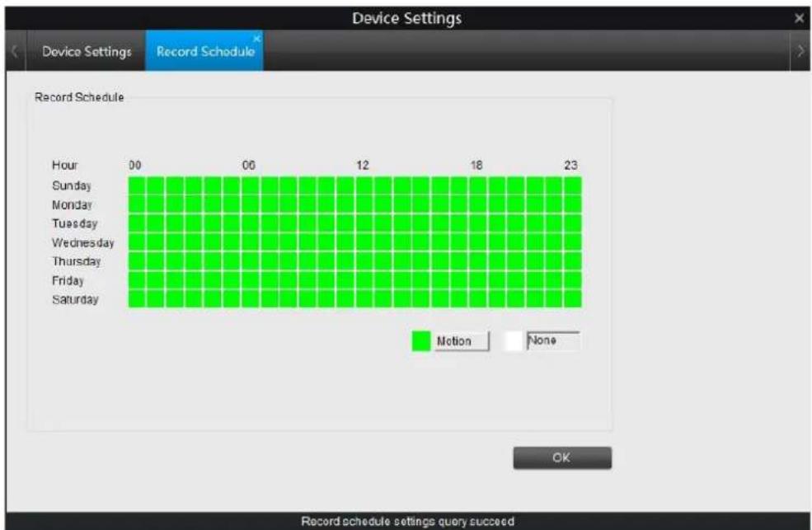Toggle the Saturday hour 00 schedule cell
This screenshot has width=812, height=530.
click(137, 298)
